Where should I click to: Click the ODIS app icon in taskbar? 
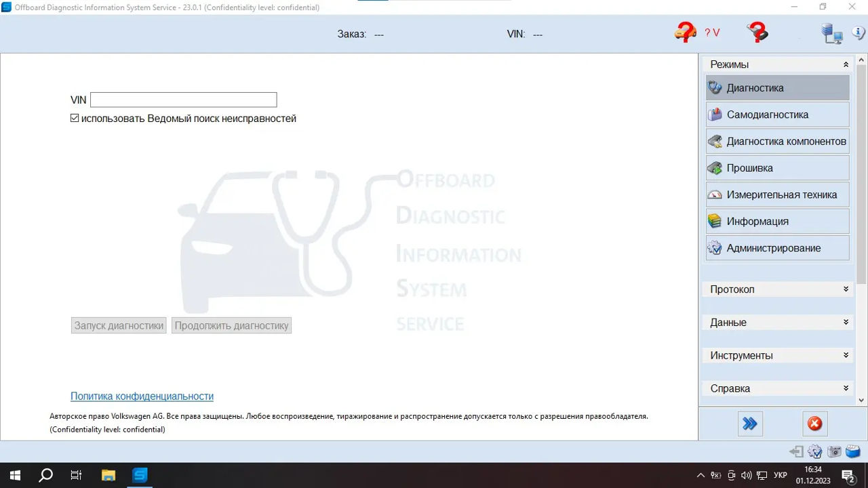140,475
